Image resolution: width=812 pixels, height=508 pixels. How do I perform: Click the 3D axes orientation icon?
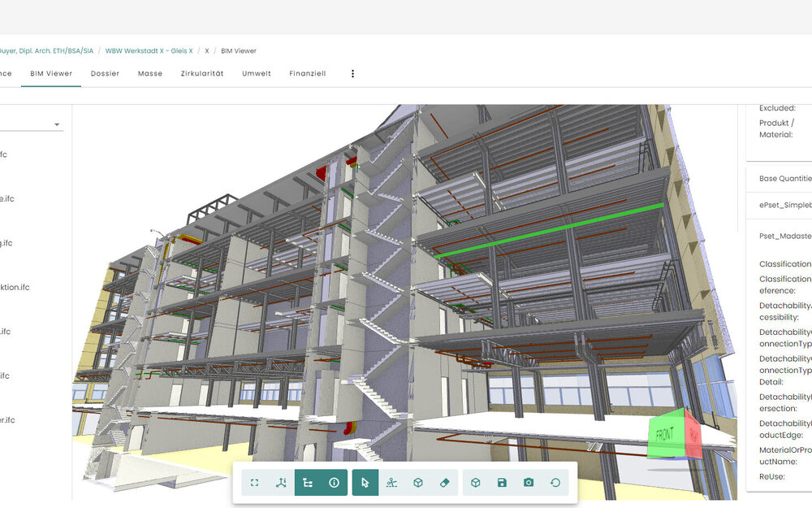coord(281,483)
